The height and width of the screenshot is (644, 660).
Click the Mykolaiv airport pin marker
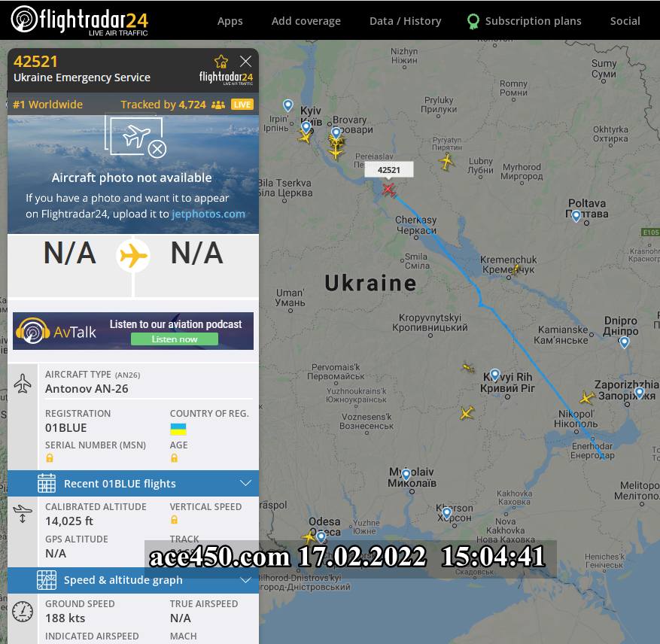pyautogui.click(x=406, y=475)
